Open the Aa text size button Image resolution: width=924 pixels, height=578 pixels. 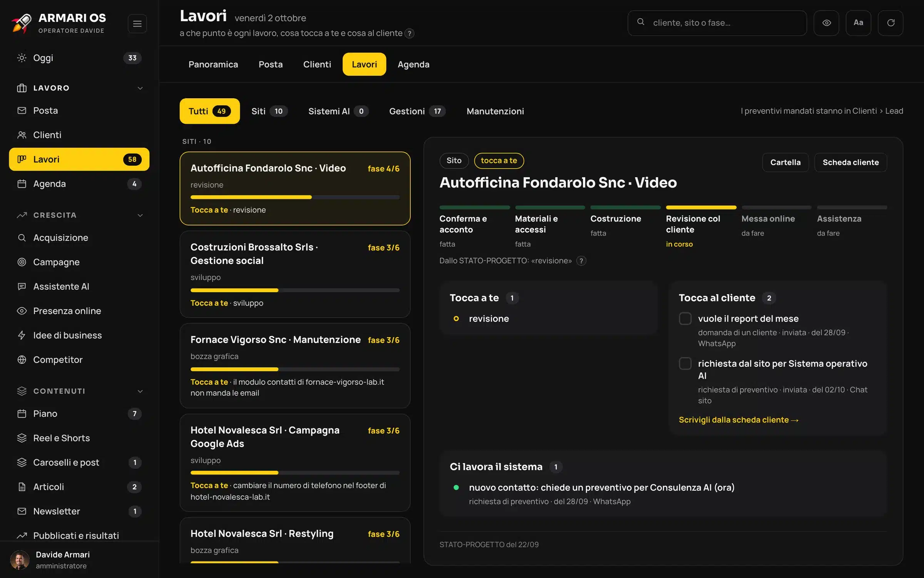(858, 23)
